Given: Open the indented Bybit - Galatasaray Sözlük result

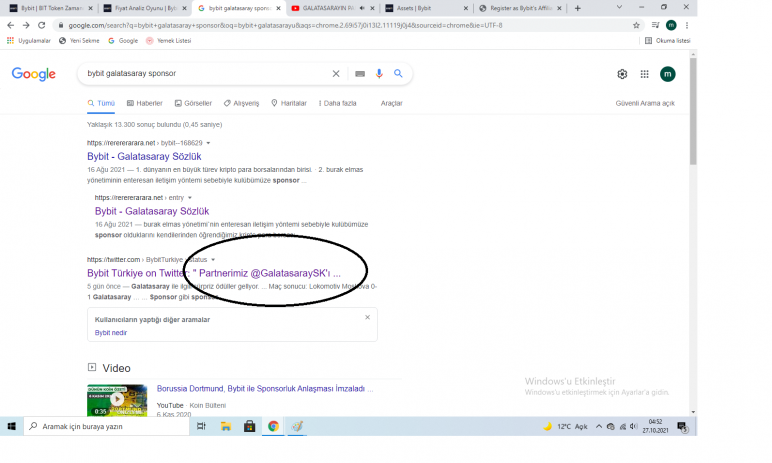Looking at the screenshot, I should click(x=152, y=211).
